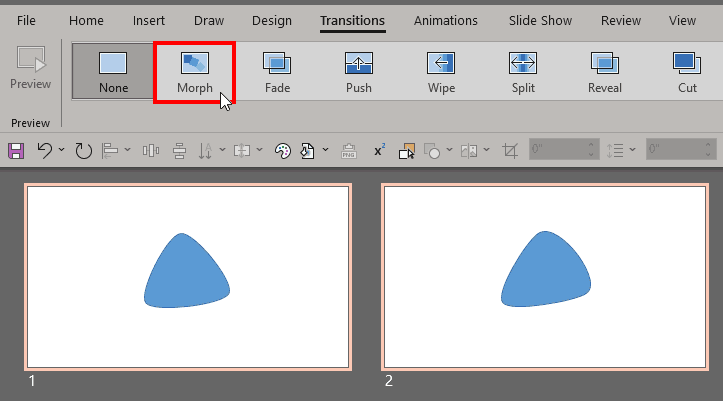Viewport: 723px width, 401px height.
Task: Click the Redo icon
Action: point(83,151)
